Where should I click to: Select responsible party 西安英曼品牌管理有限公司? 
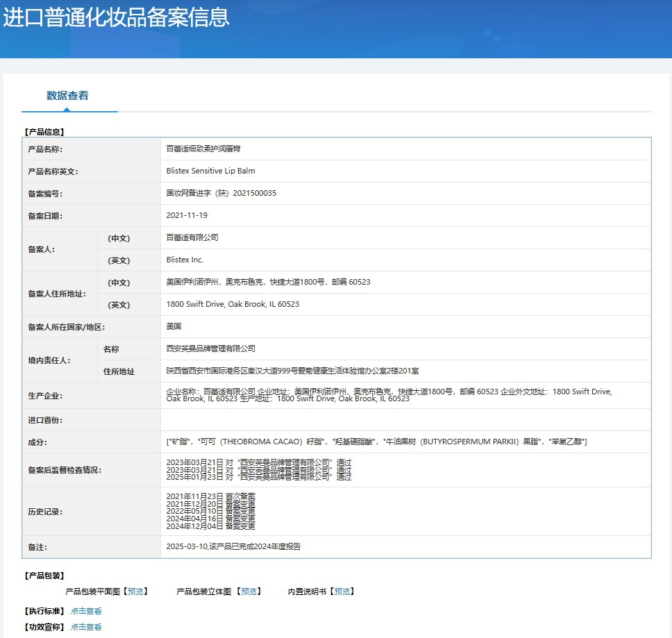click(x=211, y=349)
